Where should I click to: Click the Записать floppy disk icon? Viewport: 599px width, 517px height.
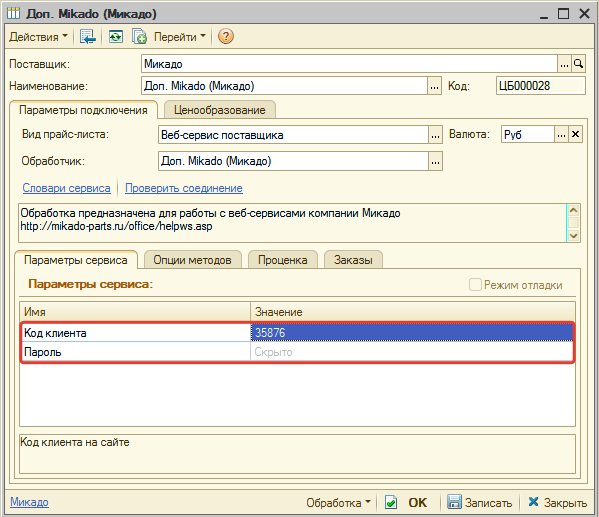[x=454, y=502]
